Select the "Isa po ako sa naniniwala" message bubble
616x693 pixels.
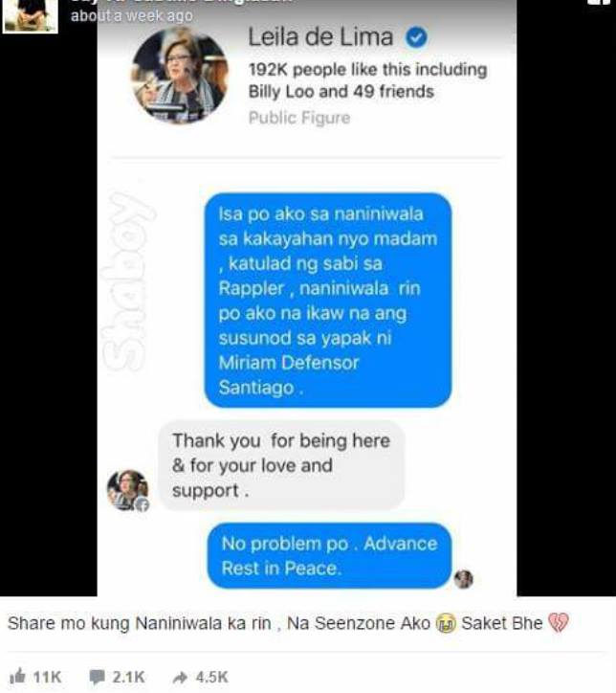tap(328, 301)
